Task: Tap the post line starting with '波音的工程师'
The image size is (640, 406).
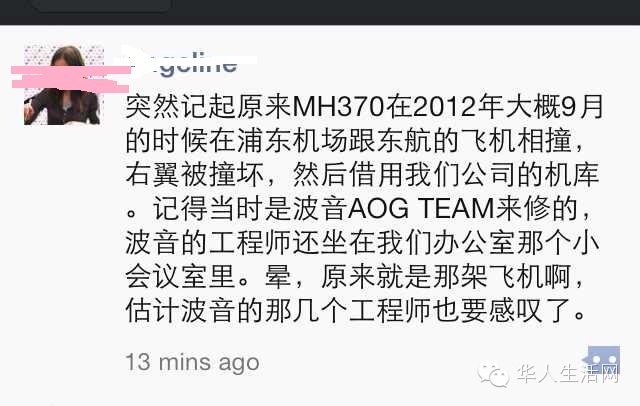Action: coord(362,242)
